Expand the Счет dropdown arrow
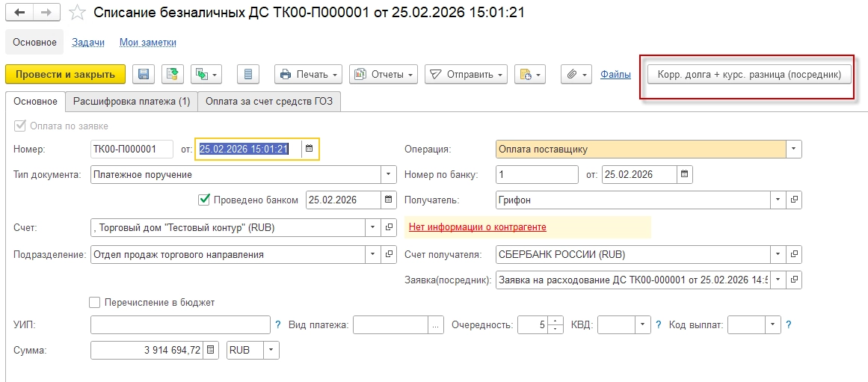 [373, 227]
